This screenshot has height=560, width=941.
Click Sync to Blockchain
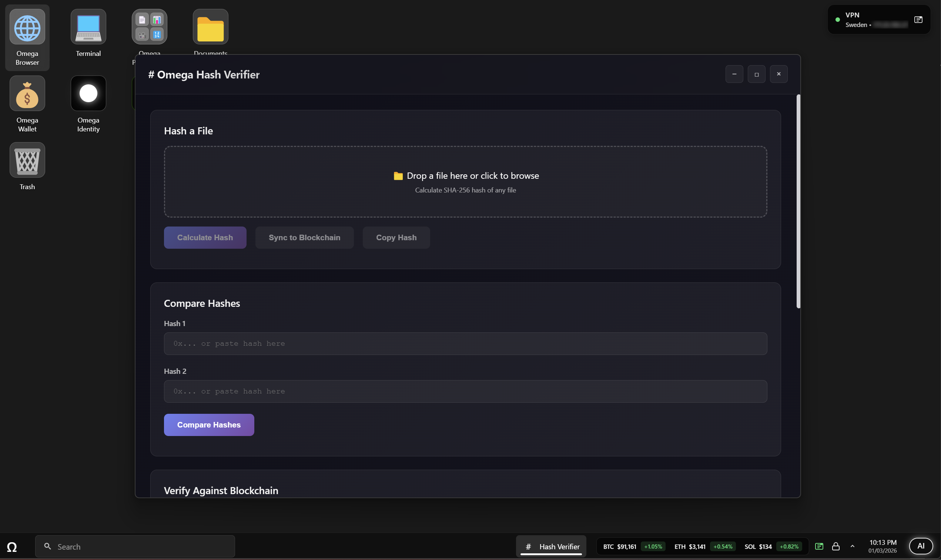point(304,237)
